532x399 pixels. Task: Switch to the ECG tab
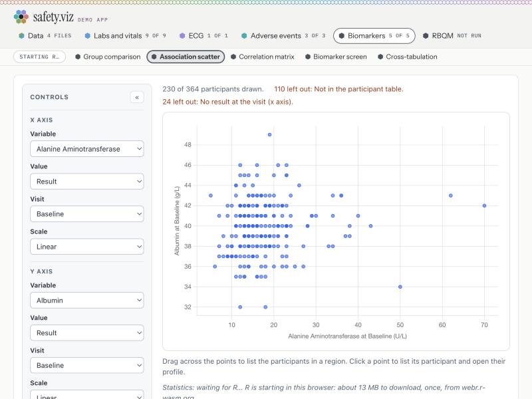(203, 36)
